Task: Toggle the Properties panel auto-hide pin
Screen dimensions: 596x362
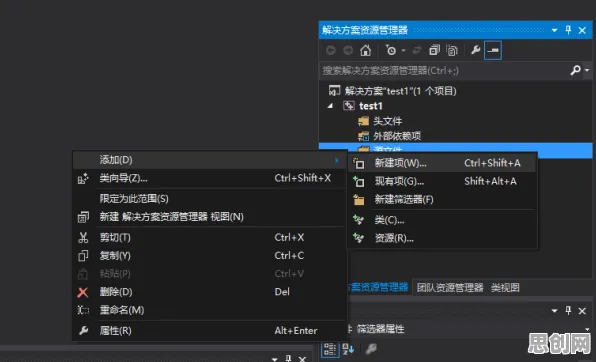Action: [x=568, y=310]
